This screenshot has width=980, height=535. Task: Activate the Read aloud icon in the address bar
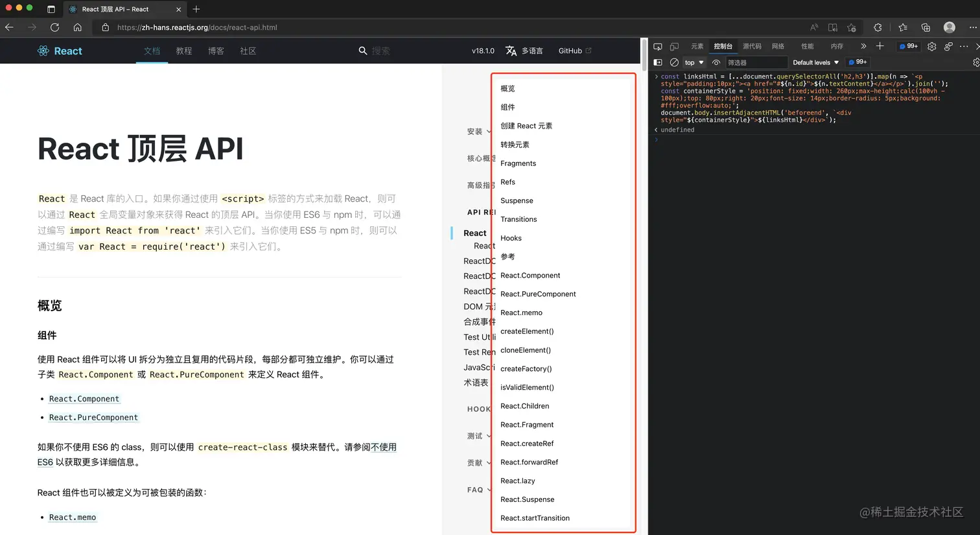coord(814,27)
